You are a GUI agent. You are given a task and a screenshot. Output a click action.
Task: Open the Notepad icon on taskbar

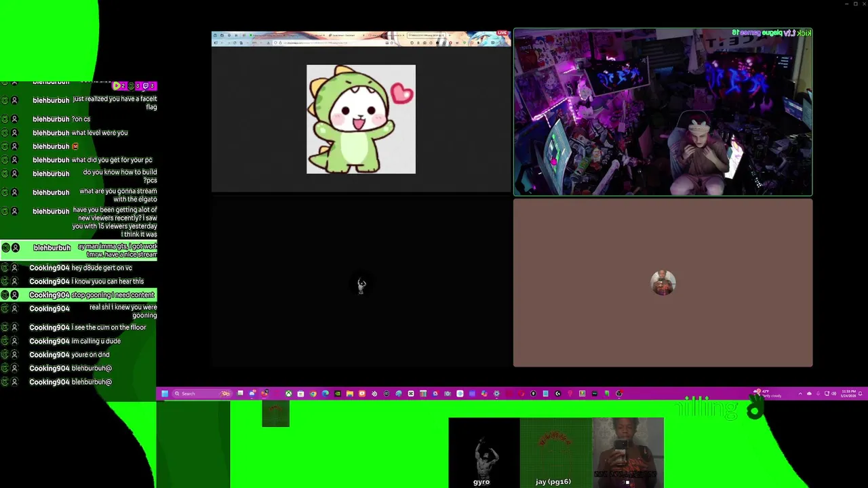pyautogui.click(x=546, y=393)
